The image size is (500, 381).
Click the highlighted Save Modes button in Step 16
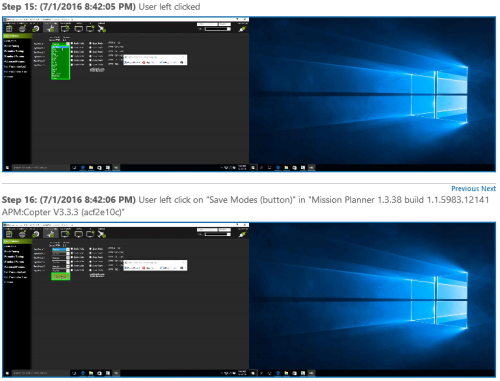[60, 277]
